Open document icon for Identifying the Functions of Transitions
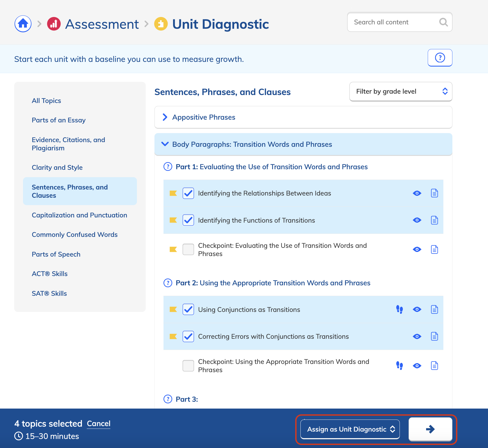Screen dimensions: 488x448 tap(435, 220)
